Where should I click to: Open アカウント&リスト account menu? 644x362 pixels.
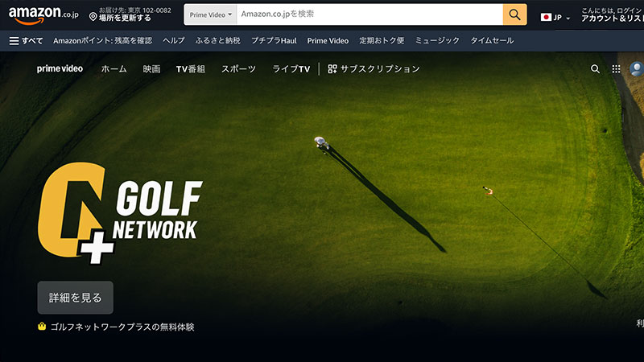click(612, 19)
